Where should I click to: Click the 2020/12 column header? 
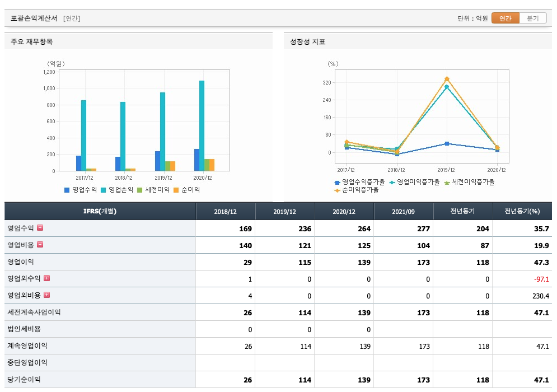[x=344, y=212]
